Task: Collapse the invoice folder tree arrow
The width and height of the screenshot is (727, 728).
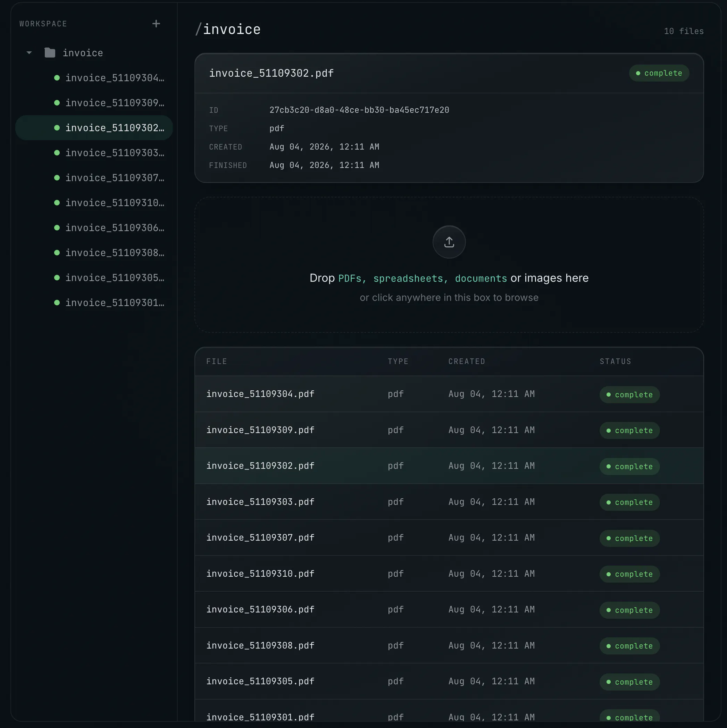Action: (x=29, y=53)
